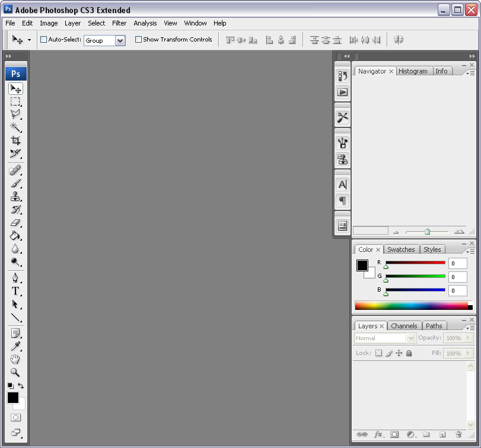The image size is (481, 448).
Task: Select the Move tool in toolbox
Action: click(x=15, y=88)
